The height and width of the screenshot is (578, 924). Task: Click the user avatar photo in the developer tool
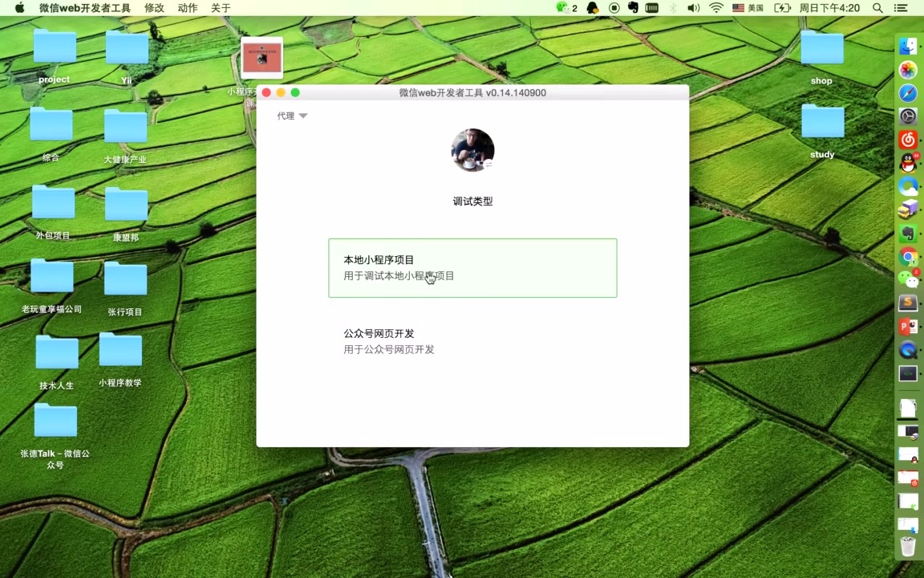(472, 150)
